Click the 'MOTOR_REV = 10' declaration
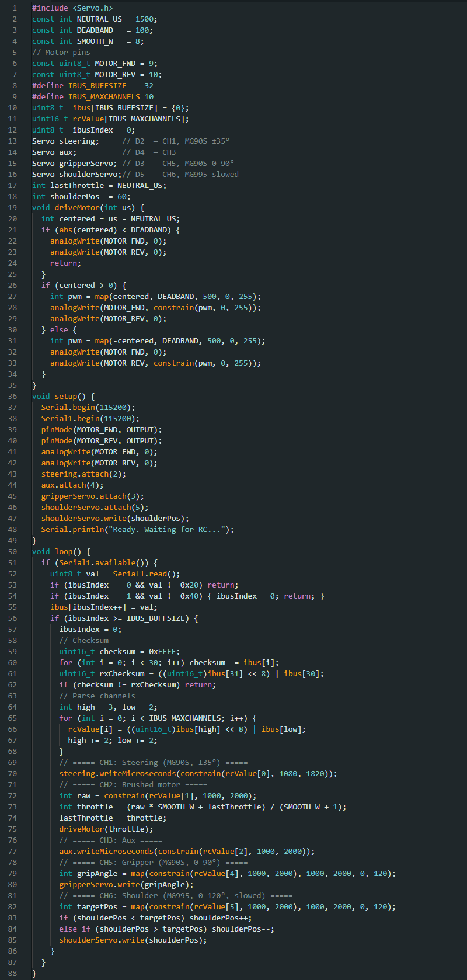467x980 pixels. pyautogui.click(x=97, y=75)
